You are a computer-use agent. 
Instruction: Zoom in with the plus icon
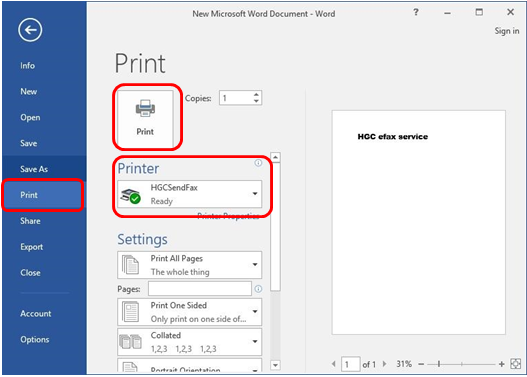tap(501, 364)
